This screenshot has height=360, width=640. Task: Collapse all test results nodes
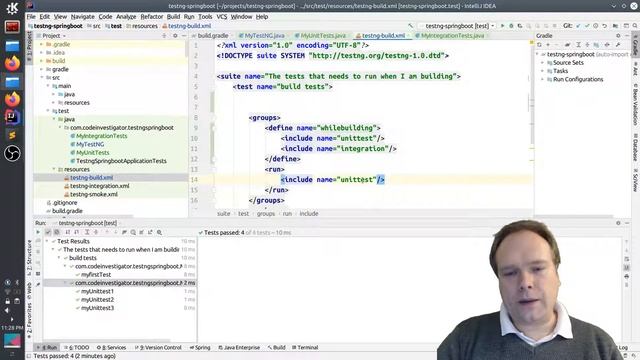(x=96, y=232)
